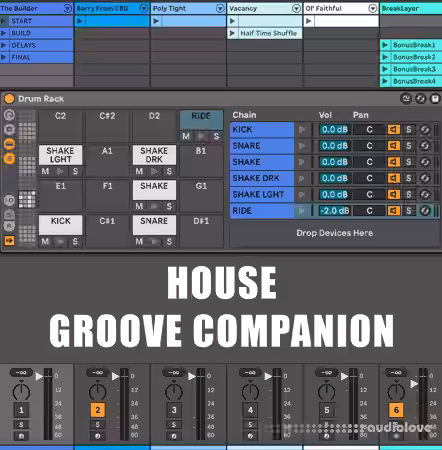Toggle RIDE chain activator speaker

click(x=394, y=211)
